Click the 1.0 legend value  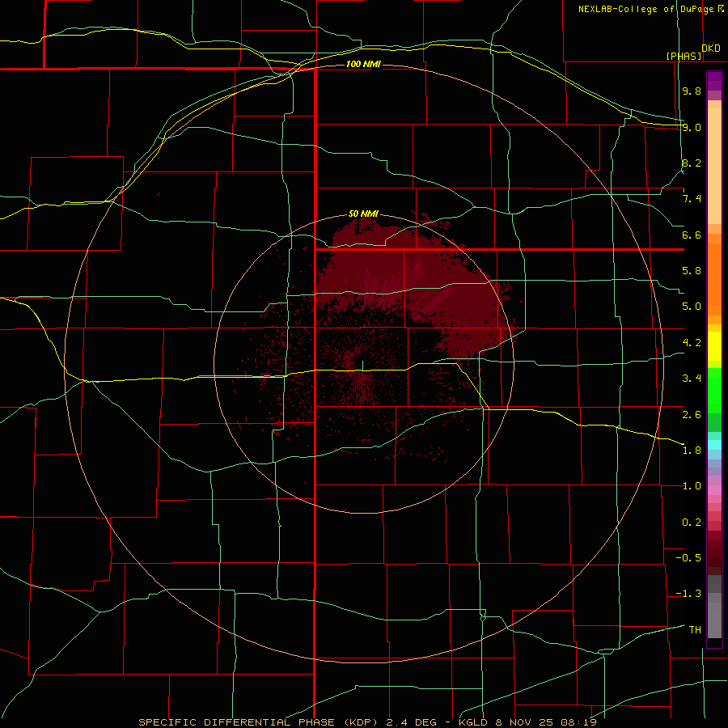click(x=692, y=486)
